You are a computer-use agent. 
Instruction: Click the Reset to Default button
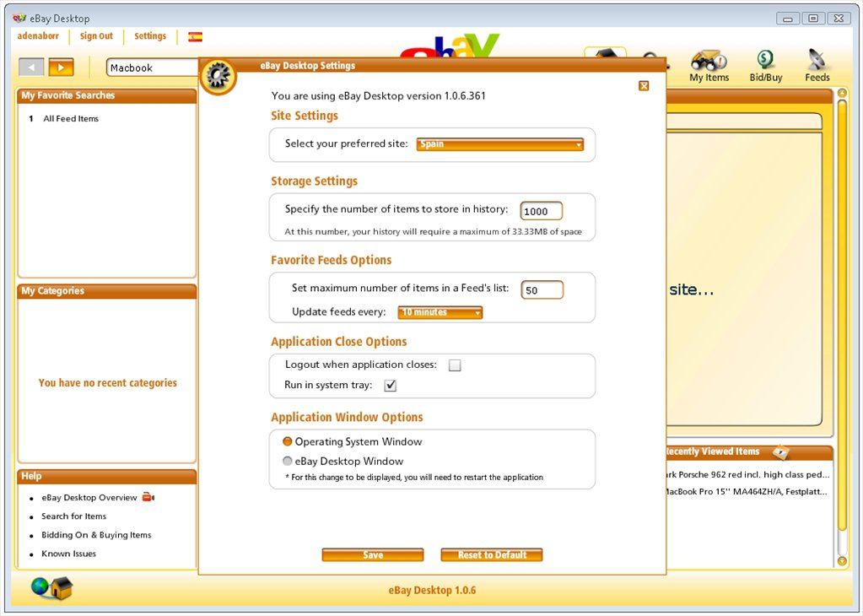pyautogui.click(x=491, y=554)
